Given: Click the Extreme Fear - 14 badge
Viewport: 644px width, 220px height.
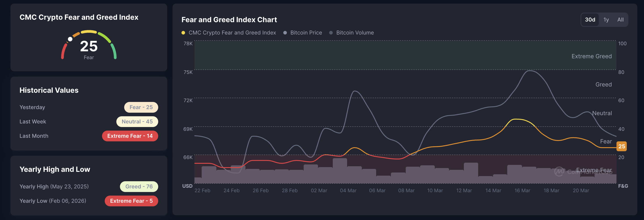Looking at the screenshot, I should tap(130, 136).
